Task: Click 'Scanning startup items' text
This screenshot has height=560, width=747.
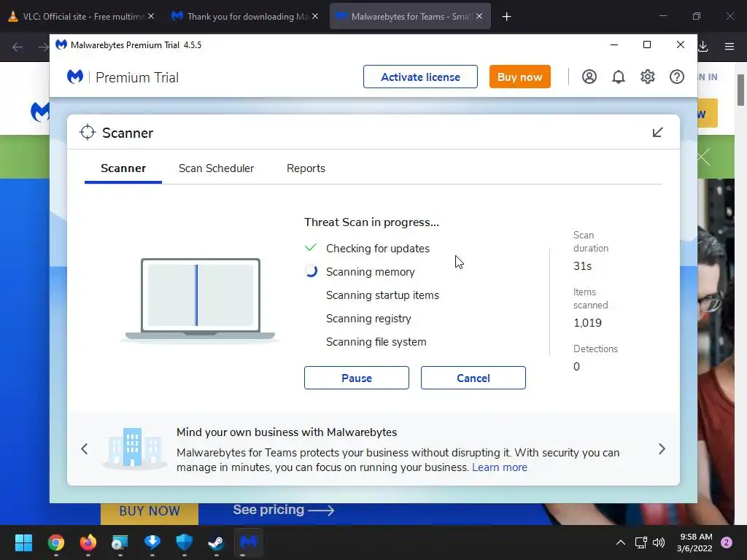Action: point(382,295)
